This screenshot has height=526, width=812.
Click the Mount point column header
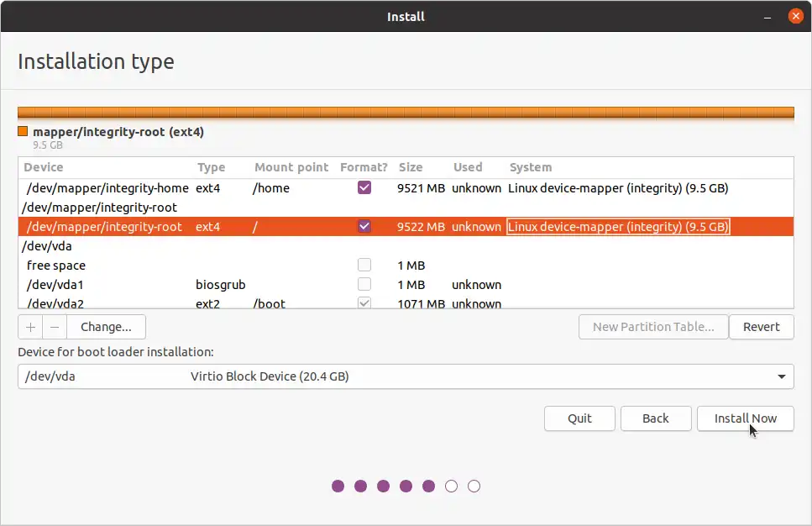click(x=291, y=167)
